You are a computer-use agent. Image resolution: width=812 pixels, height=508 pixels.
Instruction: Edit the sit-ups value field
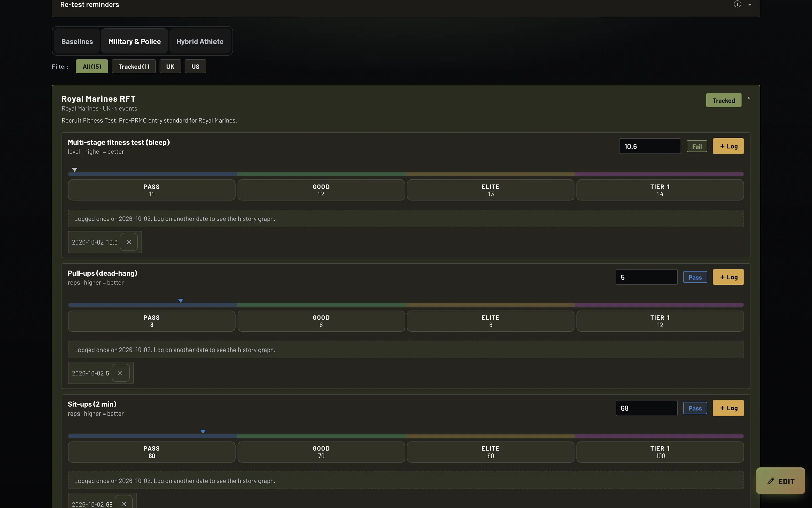point(647,408)
